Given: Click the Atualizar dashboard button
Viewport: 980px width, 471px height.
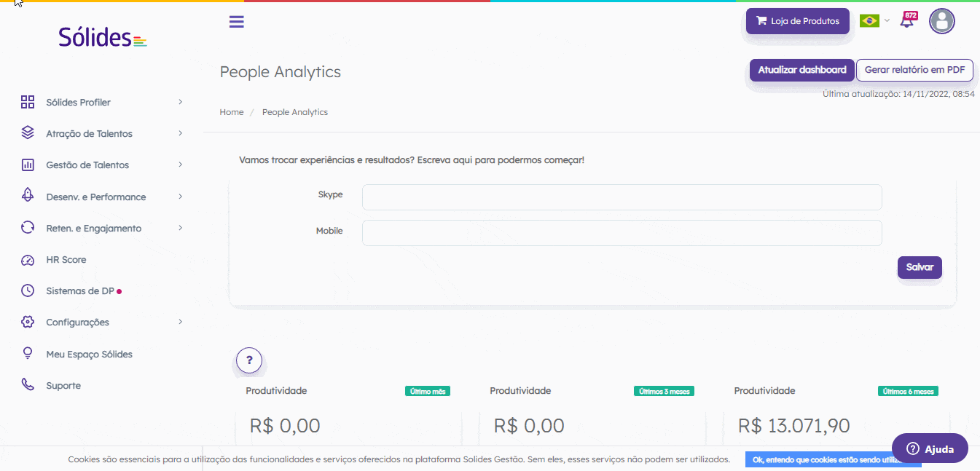Looking at the screenshot, I should pos(801,70).
